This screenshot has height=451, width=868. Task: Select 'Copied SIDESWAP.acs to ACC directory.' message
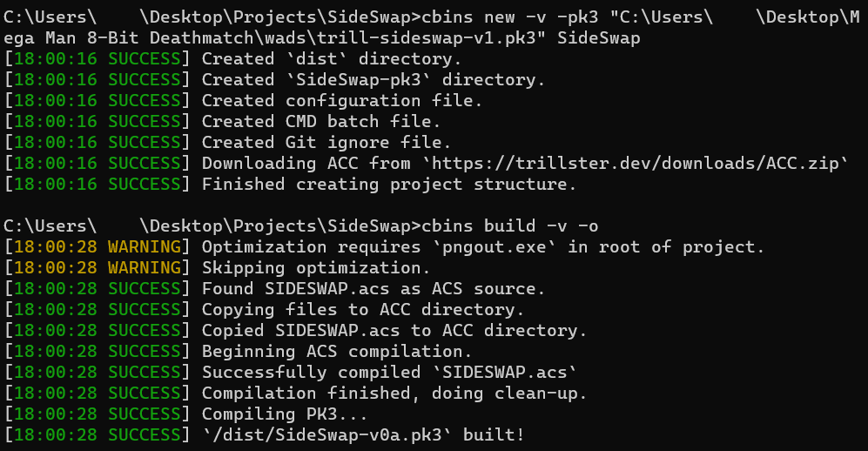394,331
